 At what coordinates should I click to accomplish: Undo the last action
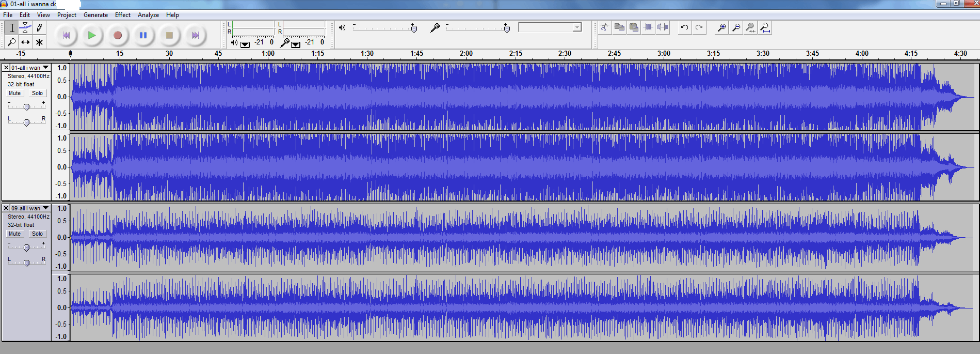point(685,27)
